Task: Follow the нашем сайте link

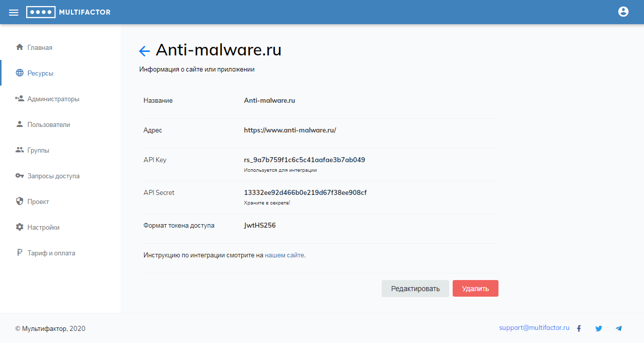Action: [284, 255]
